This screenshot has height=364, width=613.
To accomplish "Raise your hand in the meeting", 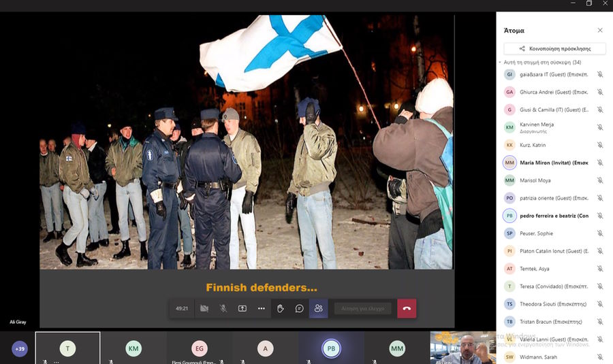I will [x=280, y=308].
